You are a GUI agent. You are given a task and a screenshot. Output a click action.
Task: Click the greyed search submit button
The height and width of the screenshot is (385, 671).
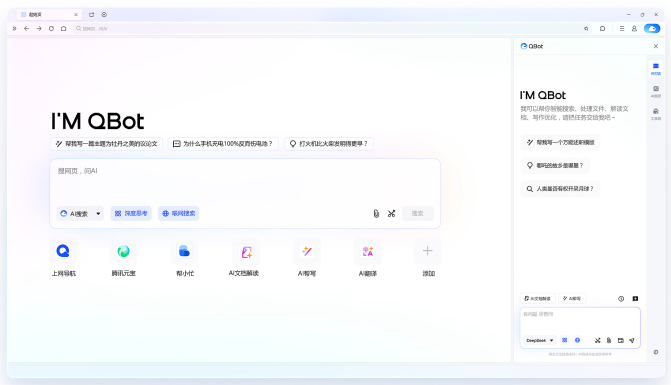418,213
